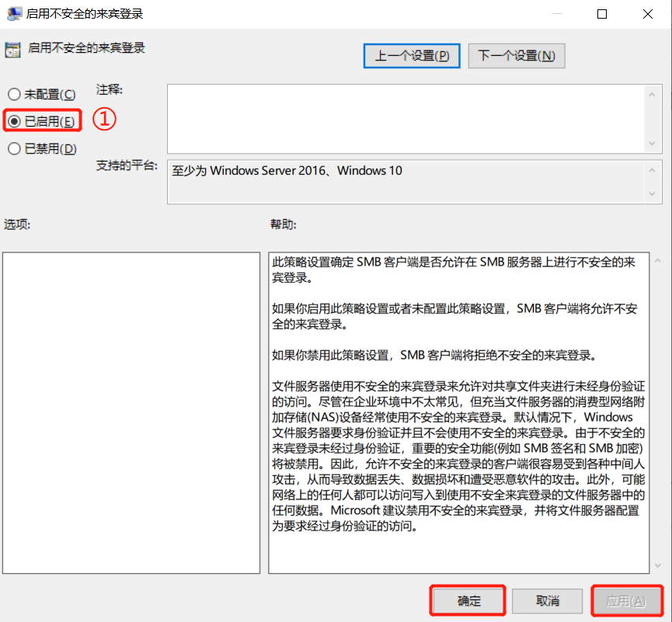Image resolution: width=672 pixels, height=622 pixels.
Task: Click down arrow in 支持的平台 scrollbar
Action: (652, 194)
